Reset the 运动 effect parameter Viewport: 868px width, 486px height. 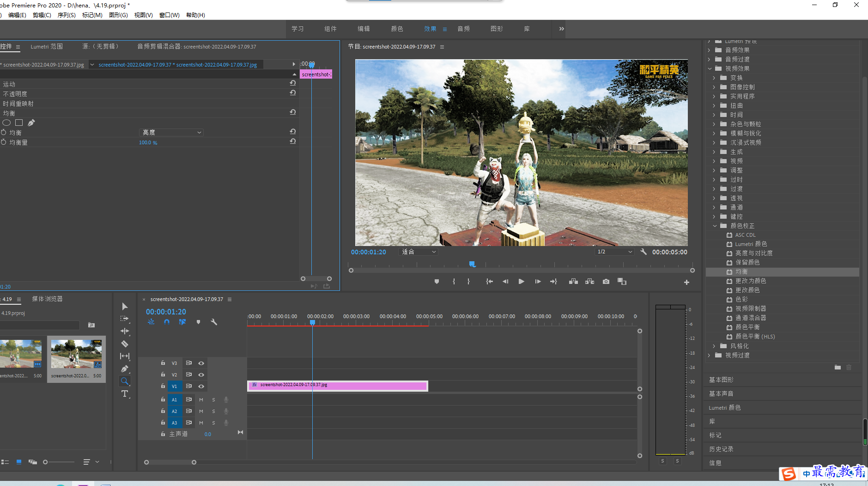click(x=292, y=83)
